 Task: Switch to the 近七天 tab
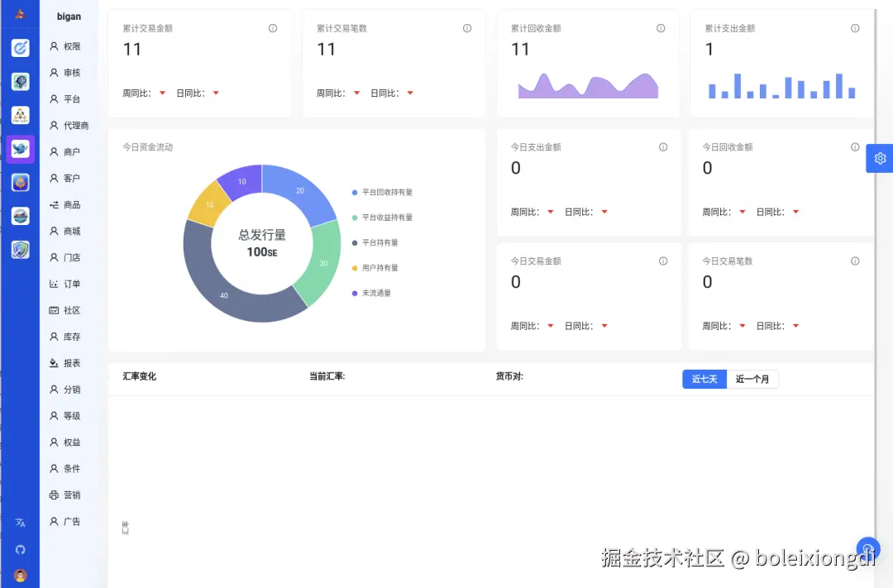(x=704, y=379)
